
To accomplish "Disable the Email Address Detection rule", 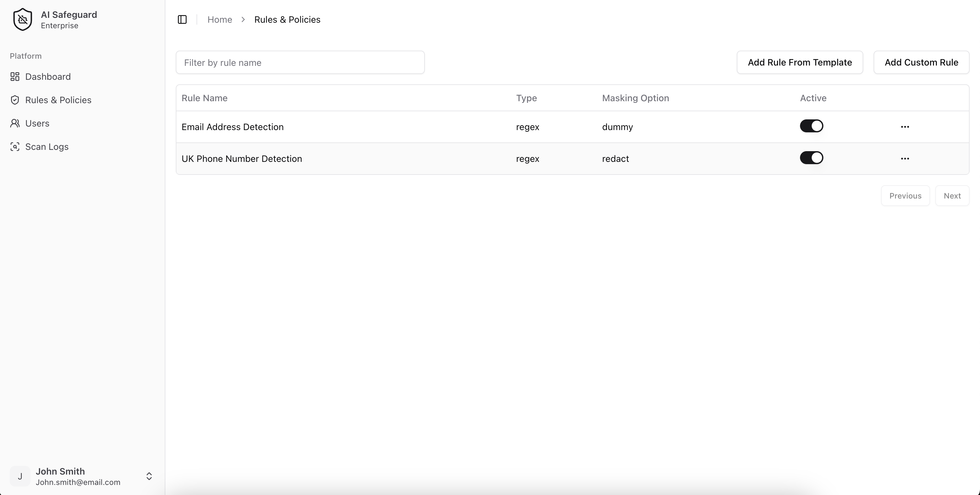I will point(811,126).
